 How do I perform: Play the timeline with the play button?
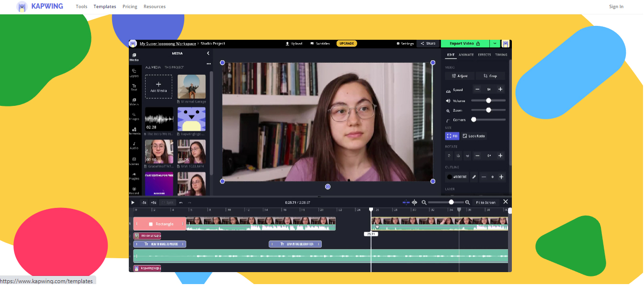click(x=133, y=203)
